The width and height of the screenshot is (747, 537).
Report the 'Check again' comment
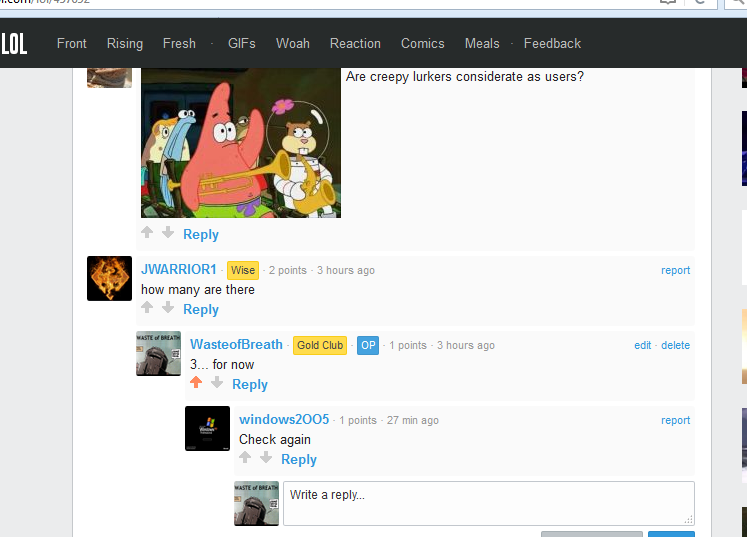pyautogui.click(x=675, y=420)
